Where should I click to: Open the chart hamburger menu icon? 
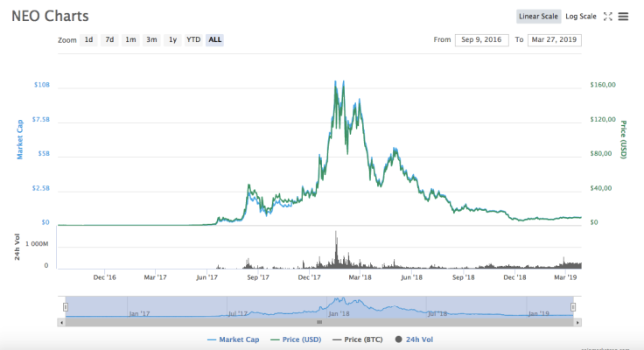623,17
